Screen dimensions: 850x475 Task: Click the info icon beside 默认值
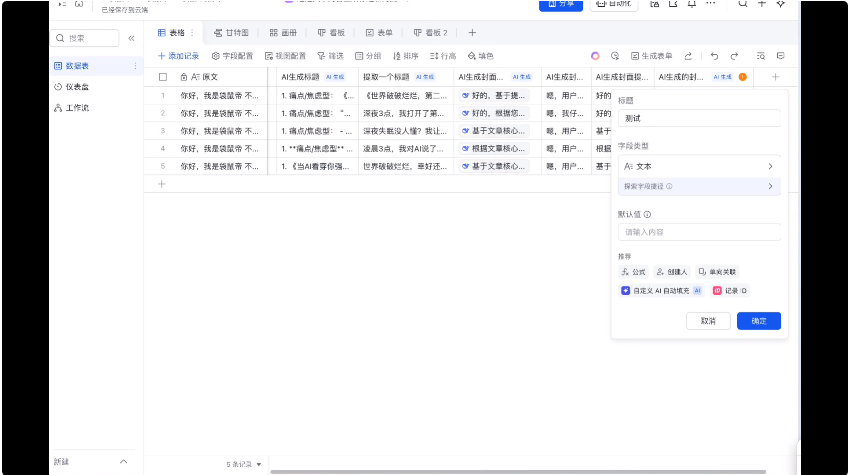tap(647, 214)
